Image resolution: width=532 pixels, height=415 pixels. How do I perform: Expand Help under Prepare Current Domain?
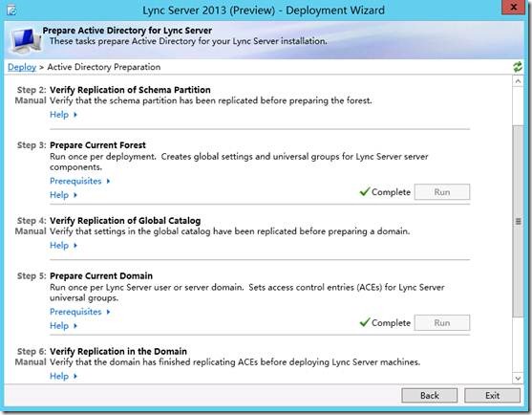[x=63, y=326]
